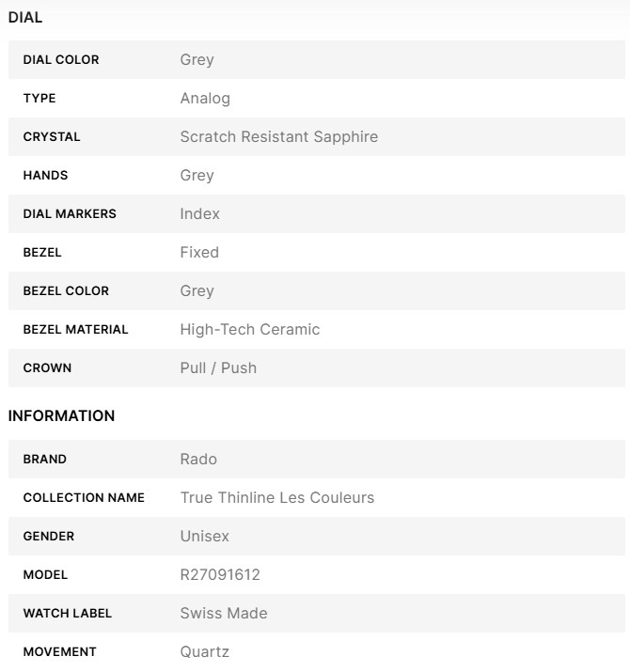Click the Unisex gender value
The height and width of the screenshot is (672, 630).
tap(204, 536)
